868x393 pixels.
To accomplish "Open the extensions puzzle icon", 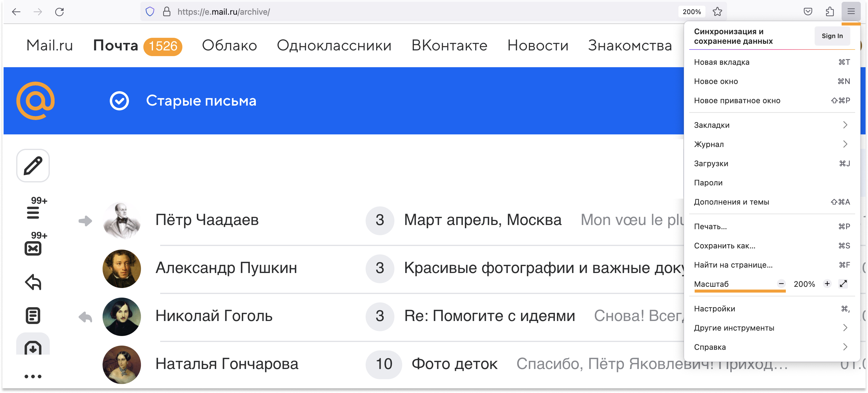I will point(830,12).
